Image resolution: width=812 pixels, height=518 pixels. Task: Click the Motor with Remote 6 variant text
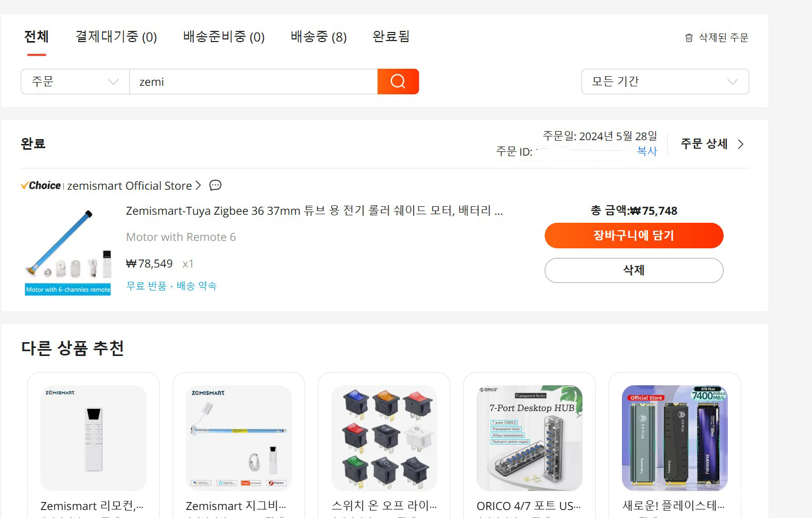pyautogui.click(x=181, y=237)
